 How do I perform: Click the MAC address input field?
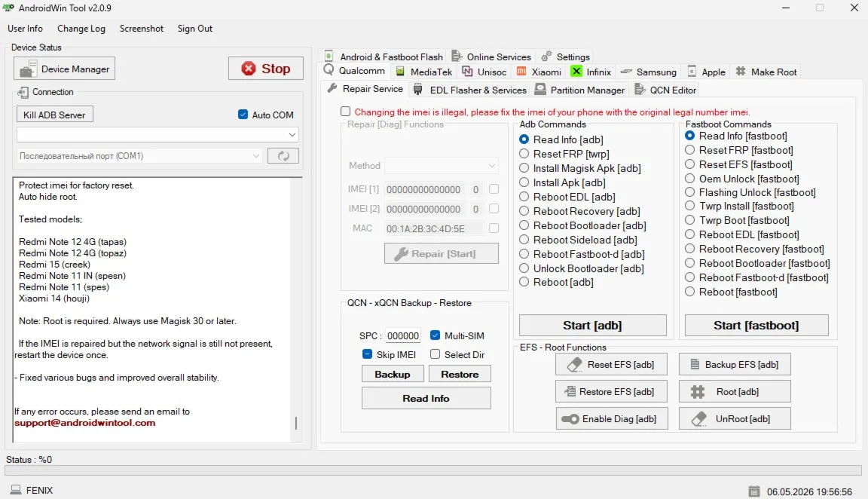coord(433,228)
